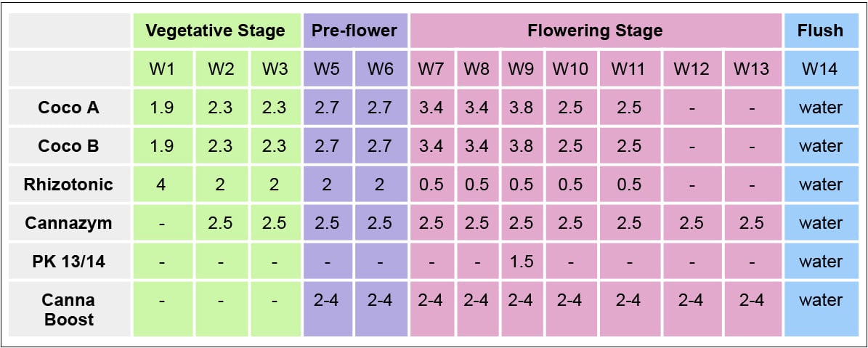
Task: Click the W14 week header
Action: 820,70
